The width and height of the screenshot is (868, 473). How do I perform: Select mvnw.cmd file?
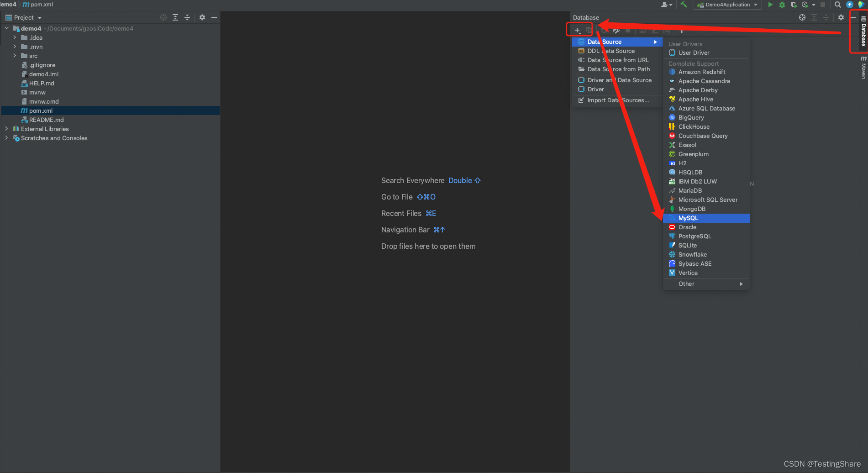coord(111,101)
